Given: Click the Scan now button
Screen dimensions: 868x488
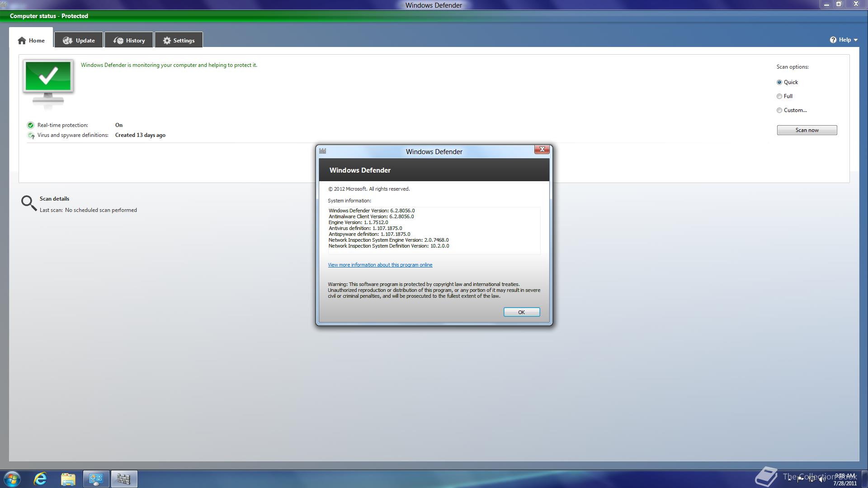Looking at the screenshot, I should coord(807,130).
